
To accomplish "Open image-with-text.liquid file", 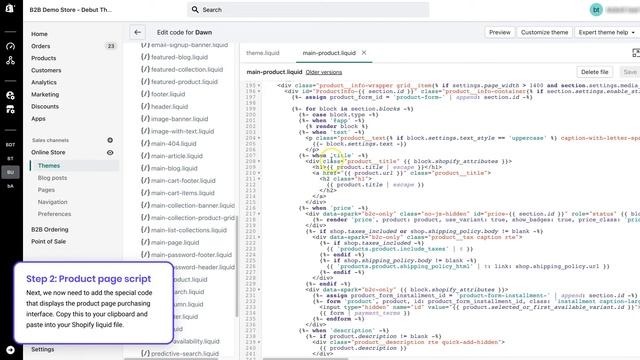I will pyautogui.click(x=182, y=131).
